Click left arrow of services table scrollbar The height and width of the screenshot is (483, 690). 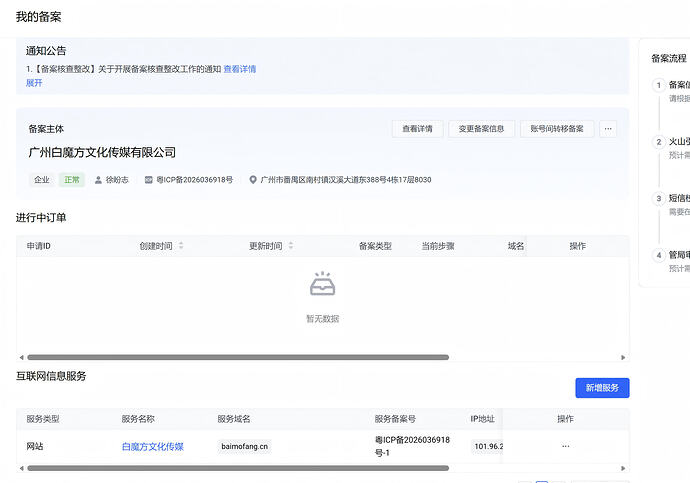pos(21,468)
